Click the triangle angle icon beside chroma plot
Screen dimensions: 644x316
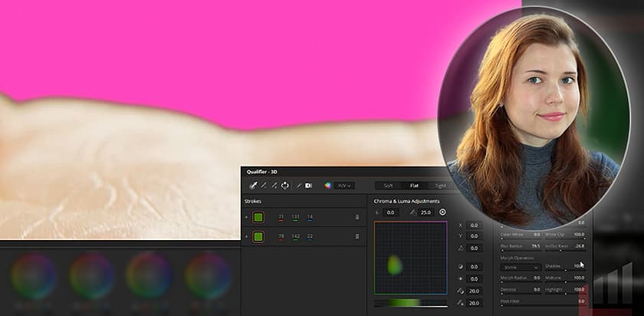click(461, 249)
